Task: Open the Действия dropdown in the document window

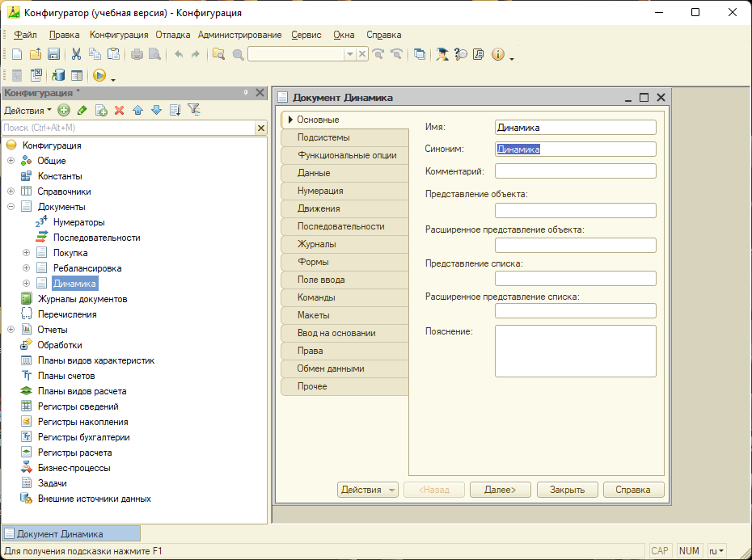Action: tap(367, 490)
